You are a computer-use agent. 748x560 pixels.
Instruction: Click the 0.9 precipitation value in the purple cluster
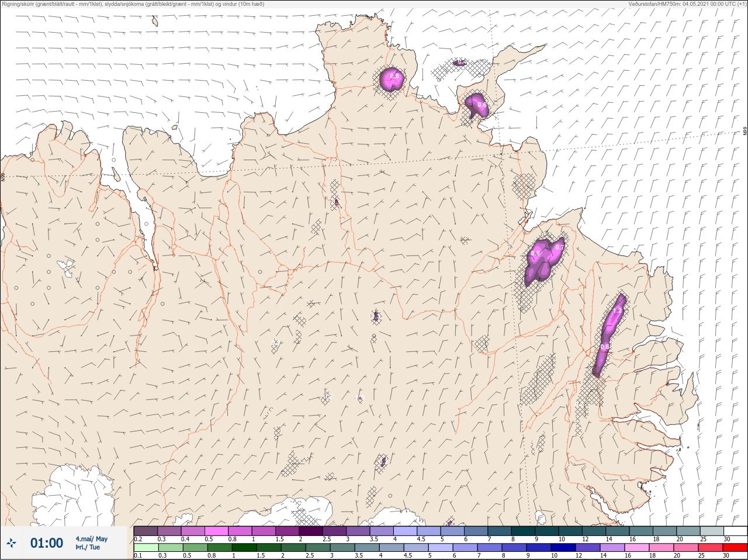(535, 254)
